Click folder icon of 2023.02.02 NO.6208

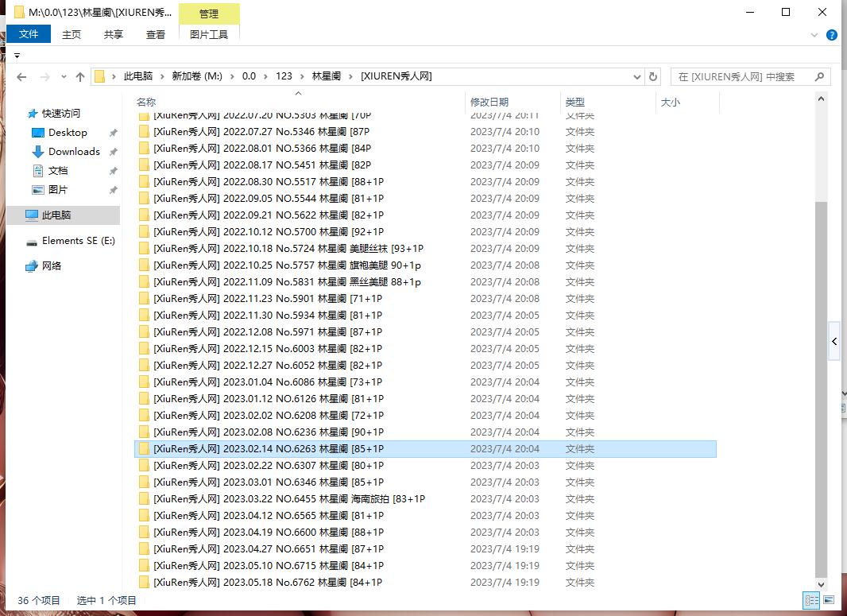point(144,416)
